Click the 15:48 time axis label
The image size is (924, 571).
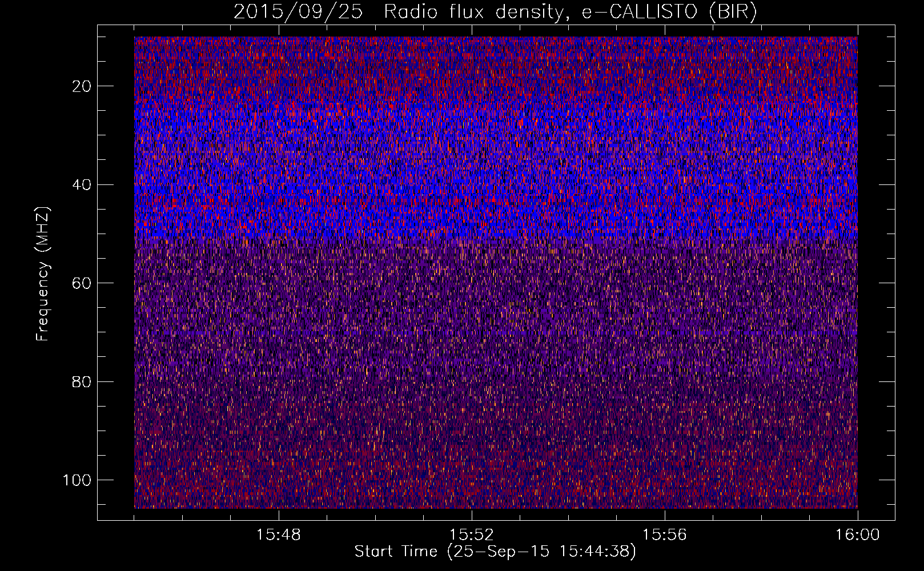279,535
